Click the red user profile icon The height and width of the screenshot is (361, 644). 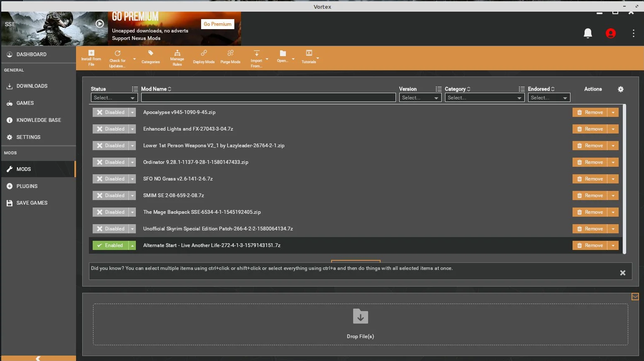pos(610,33)
